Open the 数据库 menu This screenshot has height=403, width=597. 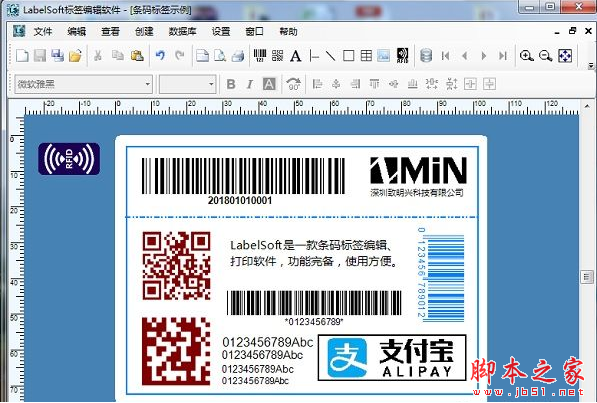[182, 32]
